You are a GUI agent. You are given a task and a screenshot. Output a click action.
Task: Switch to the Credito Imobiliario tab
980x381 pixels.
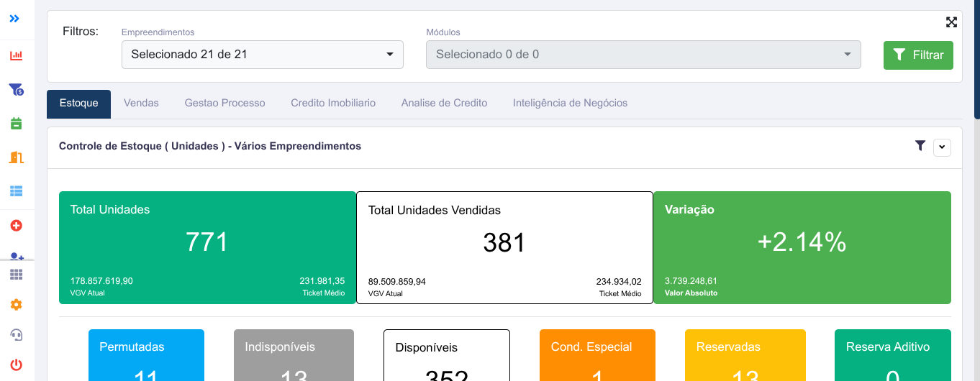pos(333,104)
